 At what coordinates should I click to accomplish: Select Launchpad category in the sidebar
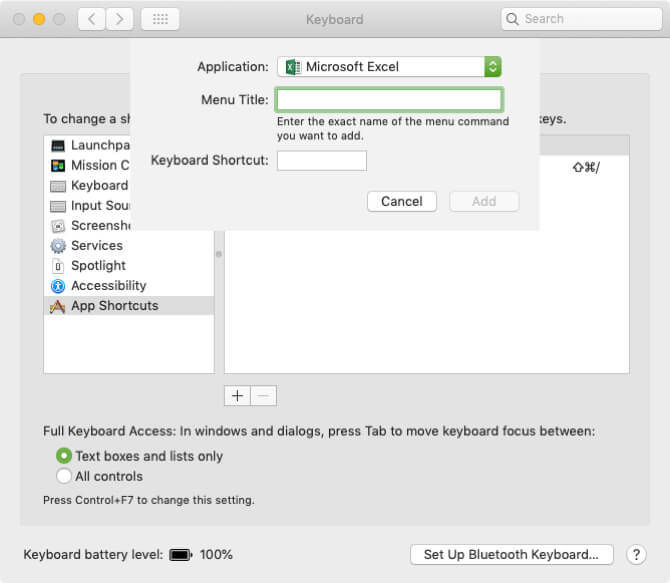click(x=88, y=145)
